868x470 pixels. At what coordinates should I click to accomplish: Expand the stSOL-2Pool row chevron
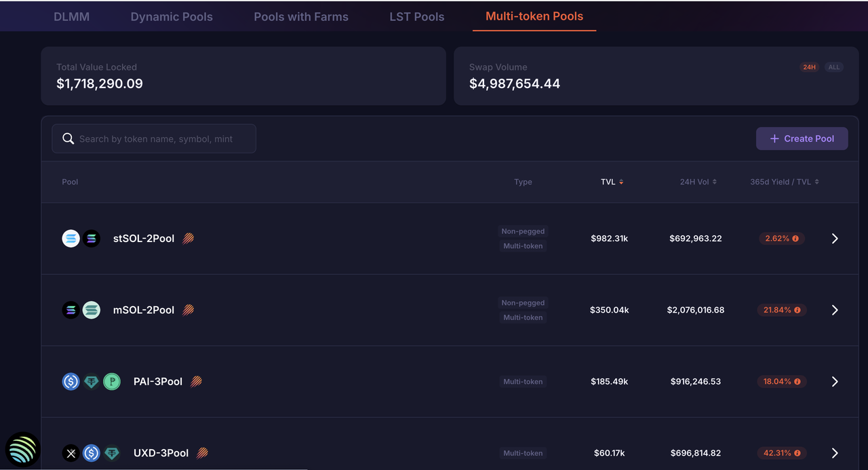835,239
